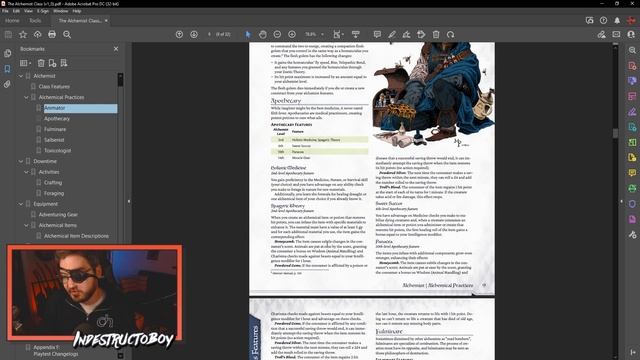
Task: Activate the hand pan tool
Action: (262, 35)
